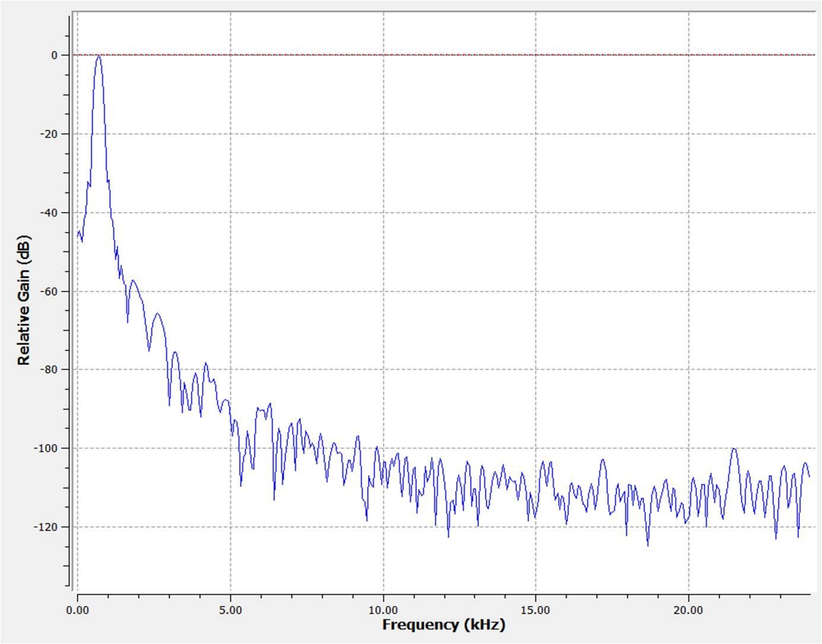Click the 0 label on gain axis

[x=55, y=55]
